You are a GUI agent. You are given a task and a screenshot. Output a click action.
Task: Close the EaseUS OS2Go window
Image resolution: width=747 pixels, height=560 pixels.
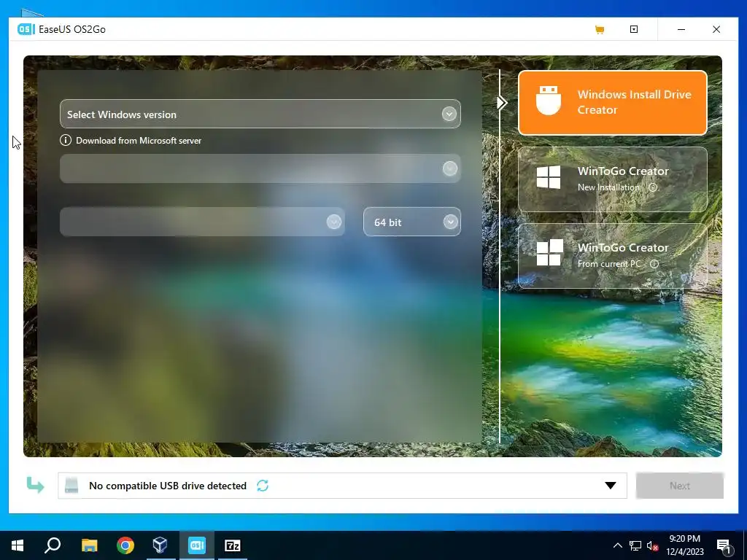716,29
